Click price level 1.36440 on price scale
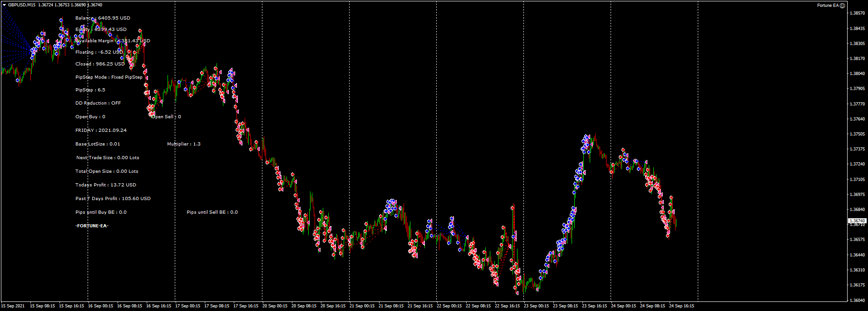Screen dimensions: 868x311 click(857, 255)
